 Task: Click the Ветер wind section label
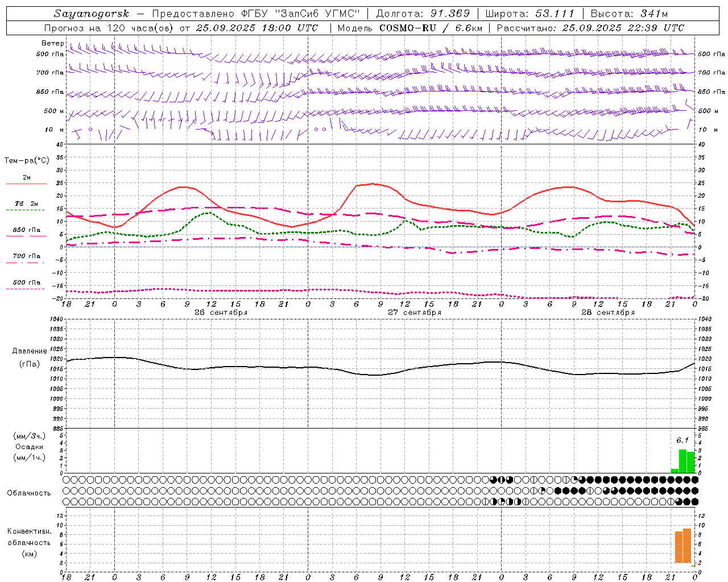click(53, 43)
